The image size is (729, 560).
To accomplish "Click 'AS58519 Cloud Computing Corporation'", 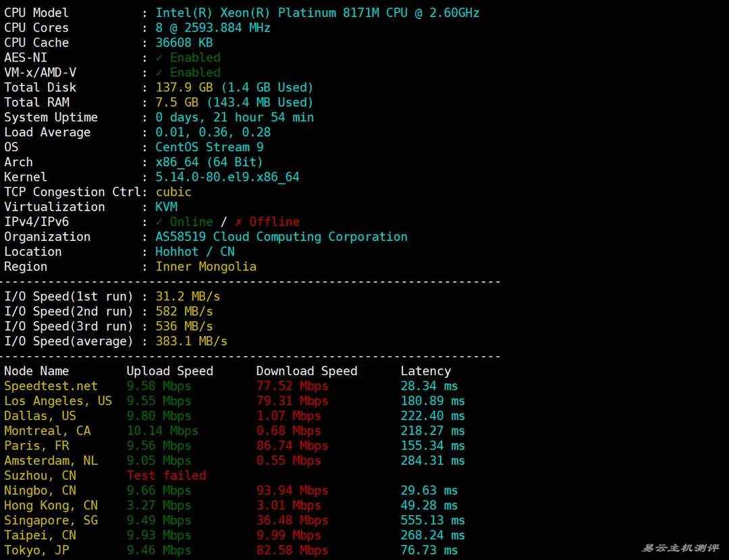I will [281, 237].
